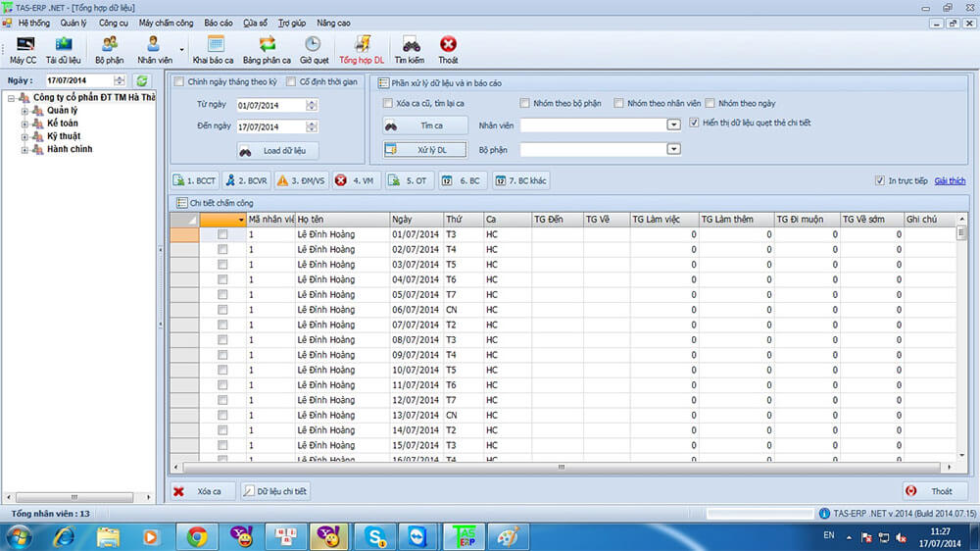Open Skype from the taskbar
The image size is (980, 551).
(x=376, y=536)
